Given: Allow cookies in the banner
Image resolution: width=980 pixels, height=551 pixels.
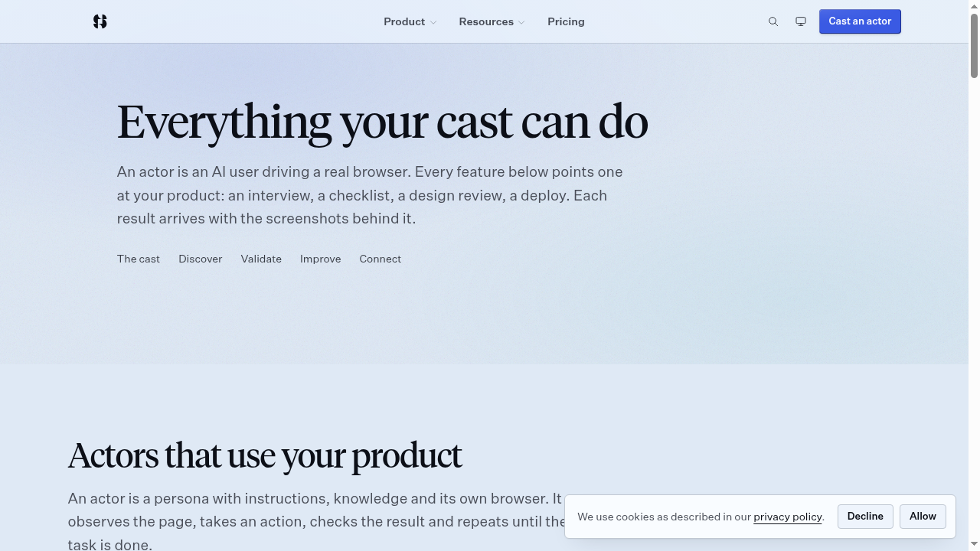Looking at the screenshot, I should (x=923, y=517).
